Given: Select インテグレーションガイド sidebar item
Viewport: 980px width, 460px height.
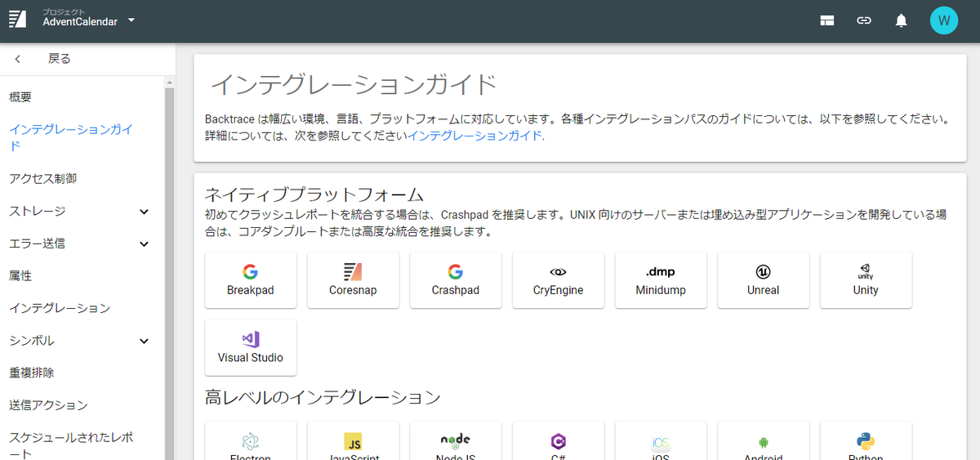Looking at the screenshot, I should 71,137.
